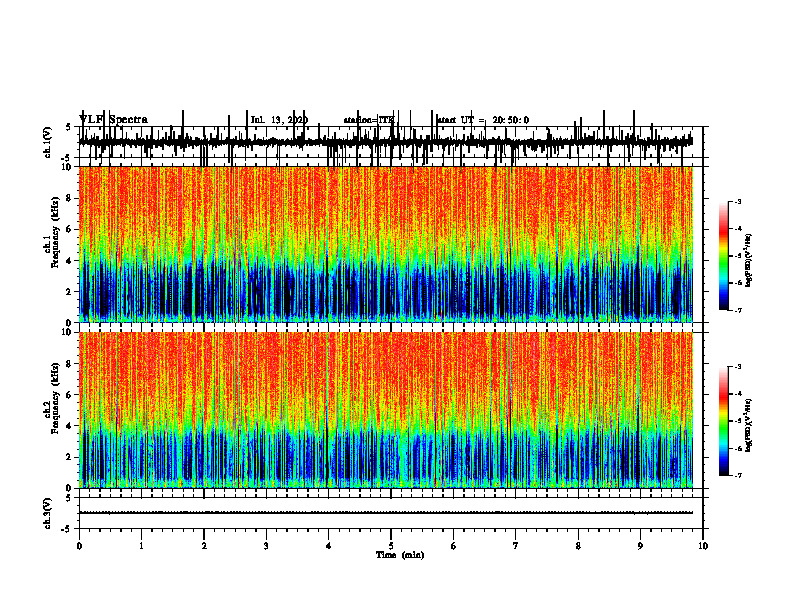Click the ch.2 colorbar '-7' bottom label

pyautogui.click(x=738, y=475)
